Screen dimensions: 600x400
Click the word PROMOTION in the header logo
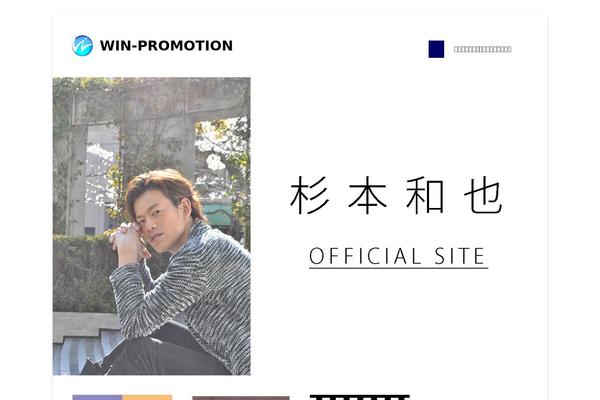[x=185, y=46]
